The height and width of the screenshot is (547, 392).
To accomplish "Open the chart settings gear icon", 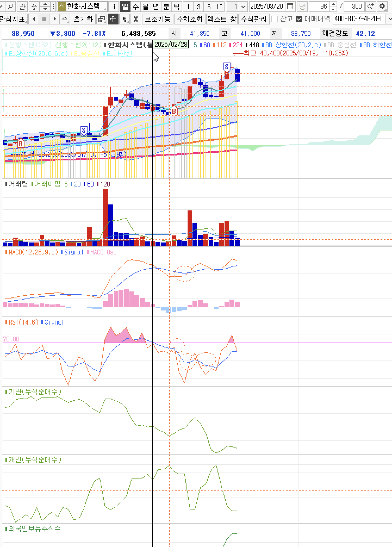I will pos(382,6).
